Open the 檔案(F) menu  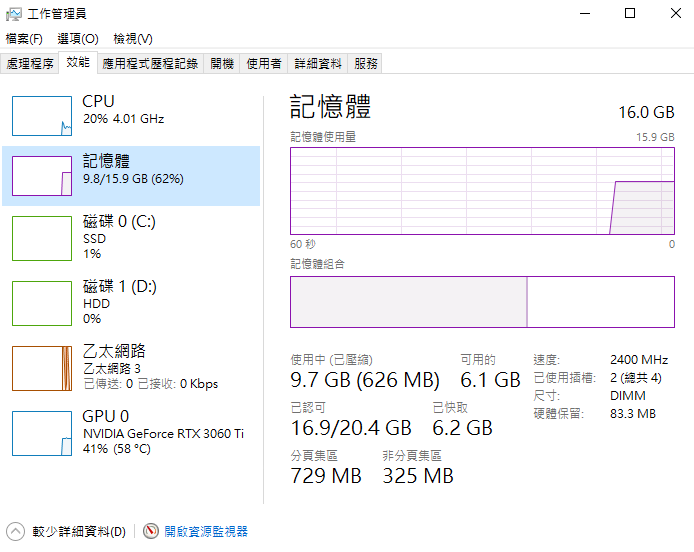pyautogui.click(x=24, y=38)
